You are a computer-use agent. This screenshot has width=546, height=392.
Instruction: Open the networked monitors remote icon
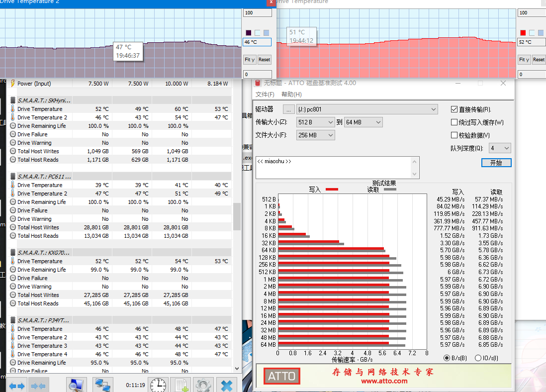103,385
